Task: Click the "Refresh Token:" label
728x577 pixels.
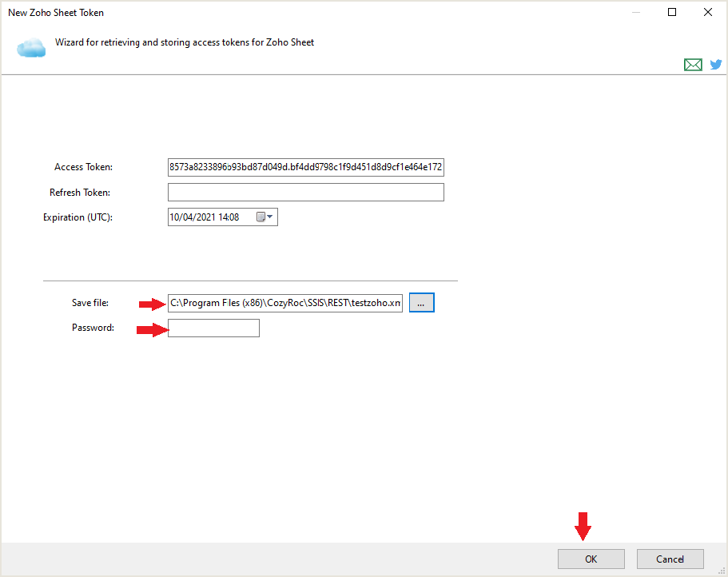Action: pos(80,192)
